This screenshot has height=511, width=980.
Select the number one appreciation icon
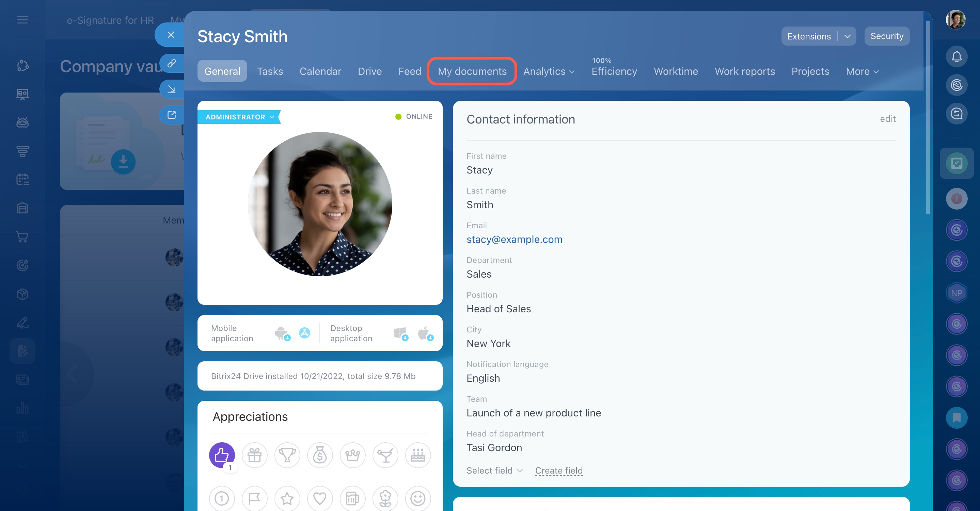click(x=222, y=498)
